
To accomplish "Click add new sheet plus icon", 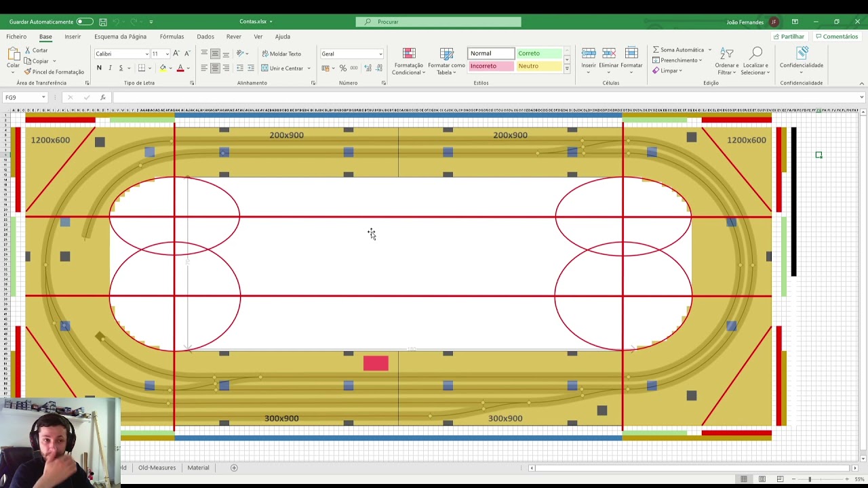I will (x=234, y=468).
